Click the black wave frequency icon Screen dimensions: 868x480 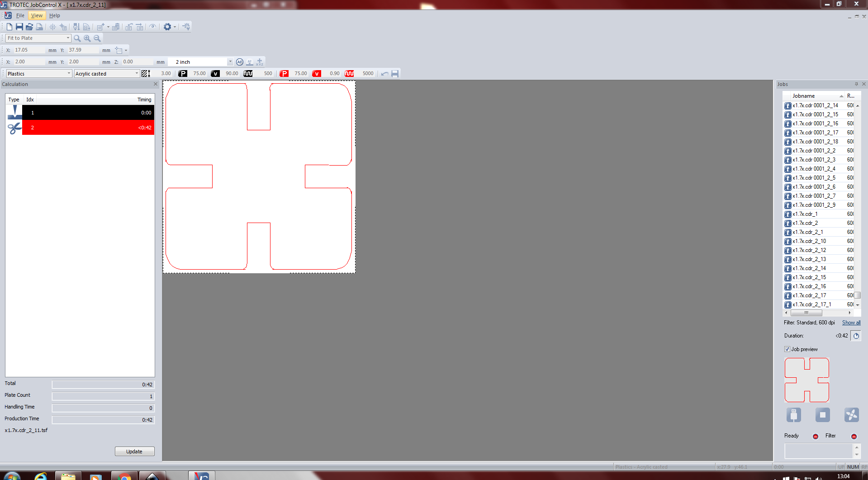point(248,74)
